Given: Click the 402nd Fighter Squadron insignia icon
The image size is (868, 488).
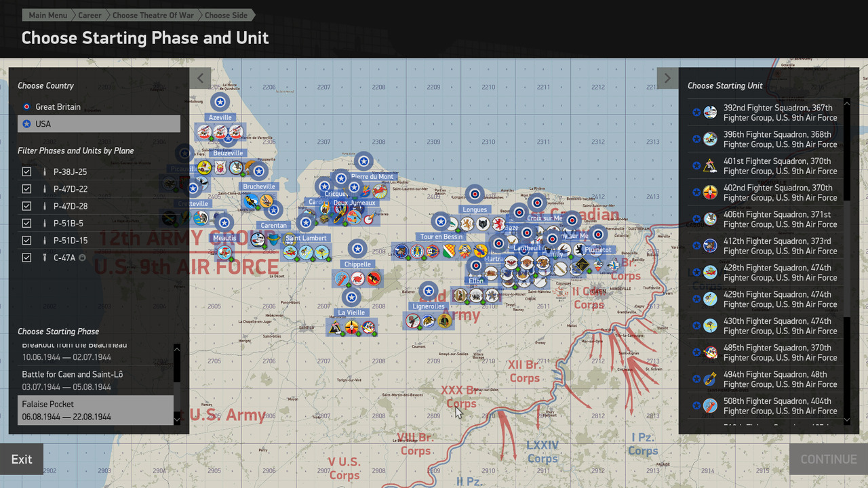Looking at the screenshot, I should click(x=710, y=192).
